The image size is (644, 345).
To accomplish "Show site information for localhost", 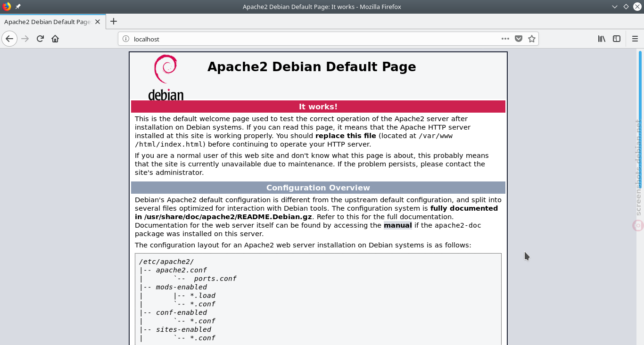I will pos(126,39).
